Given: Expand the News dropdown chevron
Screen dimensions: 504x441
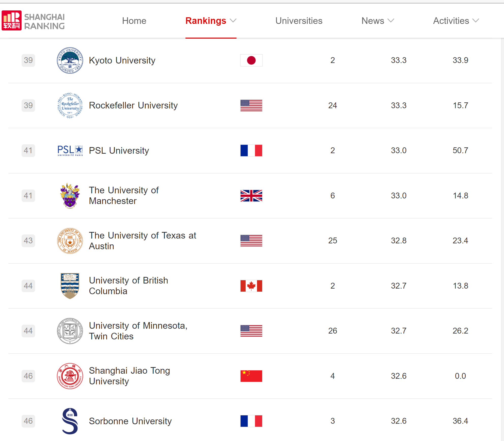Looking at the screenshot, I should tap(391, 21).
